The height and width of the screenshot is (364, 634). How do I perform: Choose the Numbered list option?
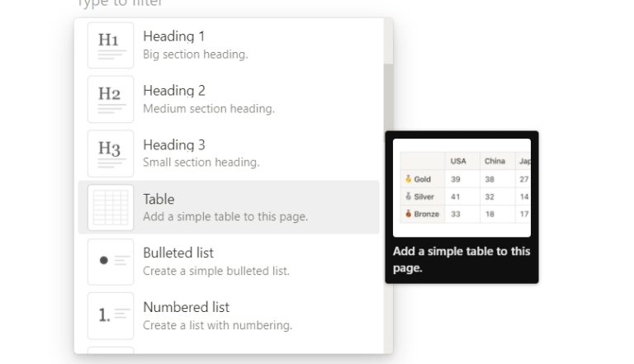pos(187,307)
